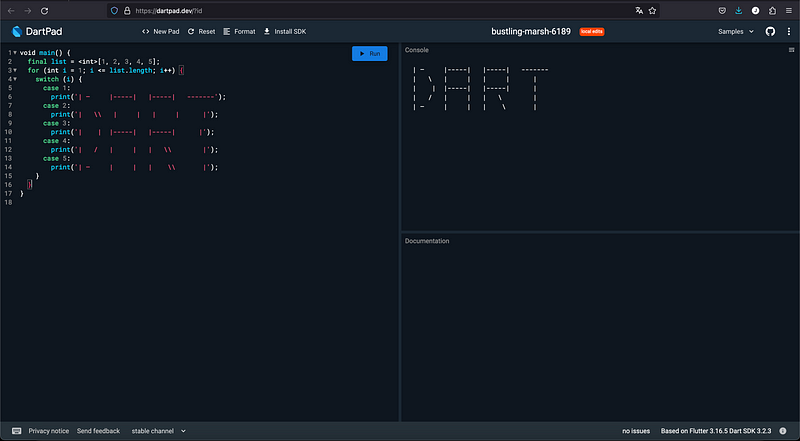Collapse the main() function fold arrow
The width and height of the screenshot is (800, 441).
click(15, 53)
